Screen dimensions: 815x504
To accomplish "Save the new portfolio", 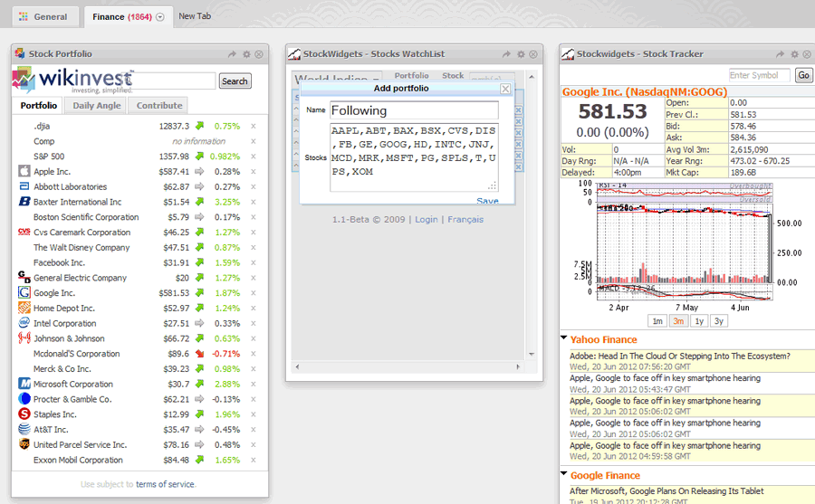I will tap(487, 201).
